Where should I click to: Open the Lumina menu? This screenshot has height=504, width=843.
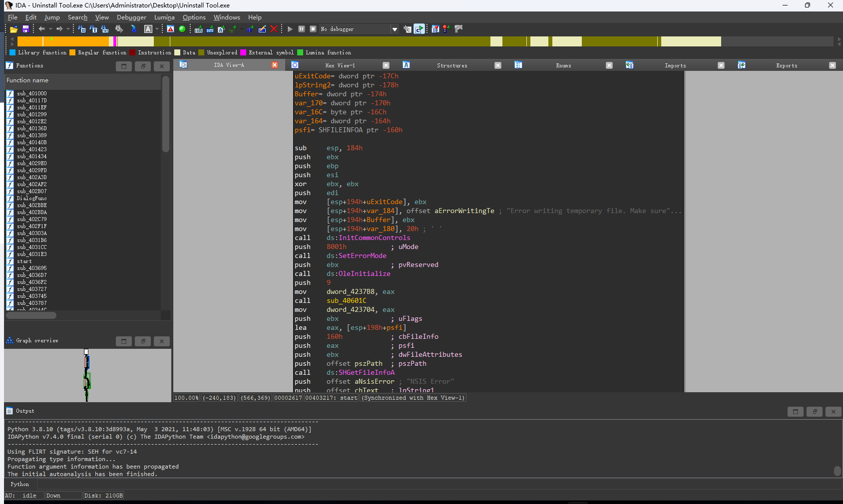coord(164,17)
